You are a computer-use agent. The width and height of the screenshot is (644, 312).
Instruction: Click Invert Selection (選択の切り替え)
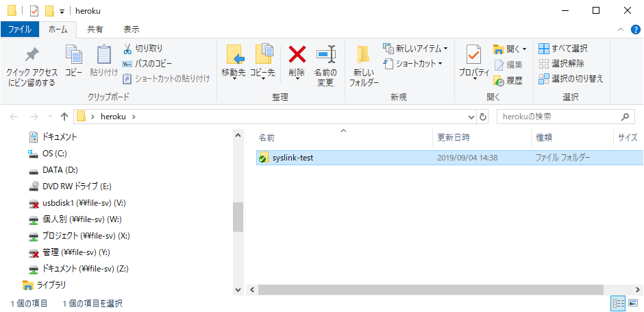tap(571, 78)
